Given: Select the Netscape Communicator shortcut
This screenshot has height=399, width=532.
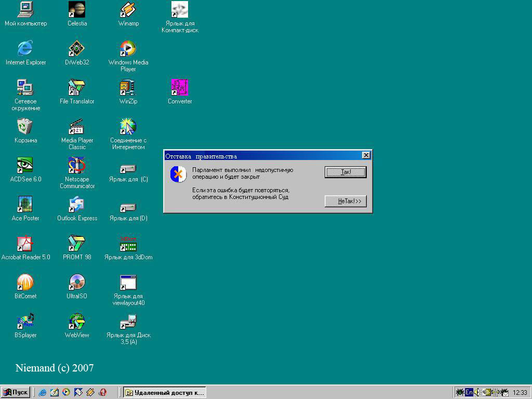Looking at the screenshot, I should pos(77,166).
